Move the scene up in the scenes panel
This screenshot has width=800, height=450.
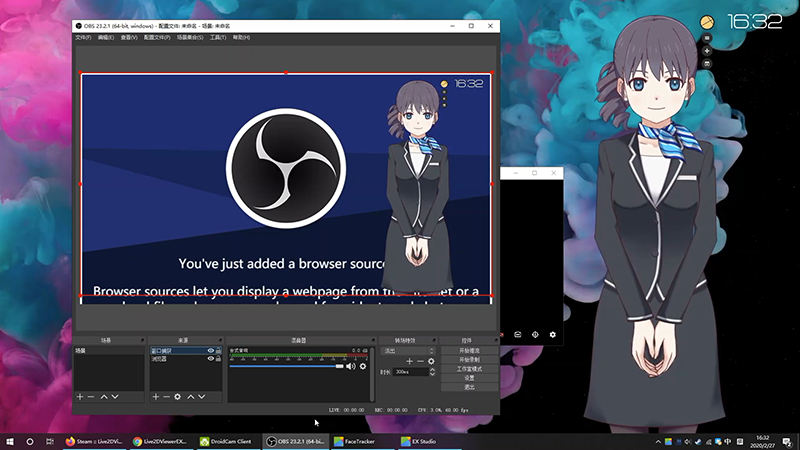coord(104,396)
